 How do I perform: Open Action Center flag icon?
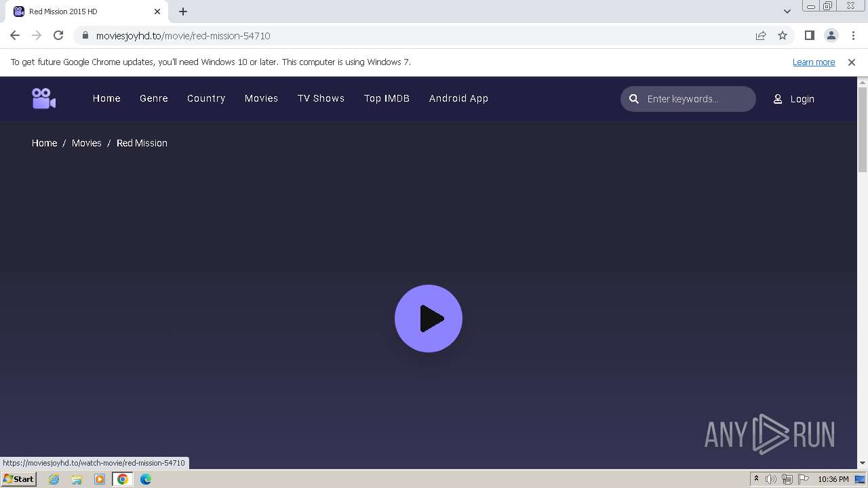coord(803,479)
